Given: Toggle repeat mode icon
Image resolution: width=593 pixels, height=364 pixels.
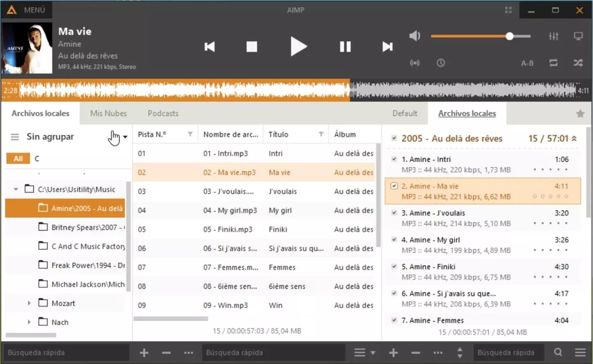Looking at the screenshot, I should [x=553, y=63].
